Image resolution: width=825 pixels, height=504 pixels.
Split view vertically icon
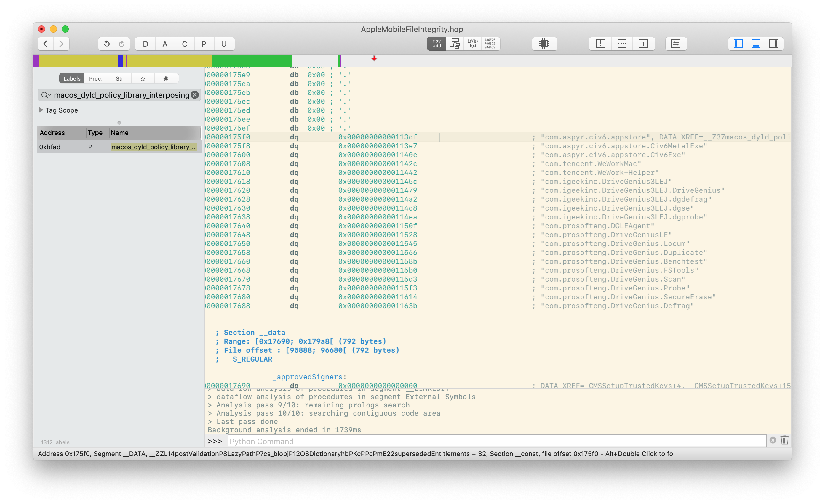point(601,44)
